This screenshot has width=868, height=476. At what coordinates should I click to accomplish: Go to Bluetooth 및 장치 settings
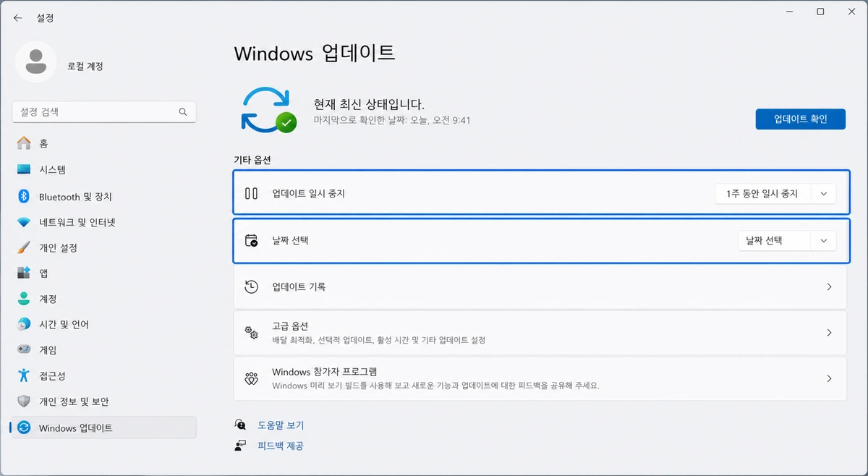(x=103, y=196)
